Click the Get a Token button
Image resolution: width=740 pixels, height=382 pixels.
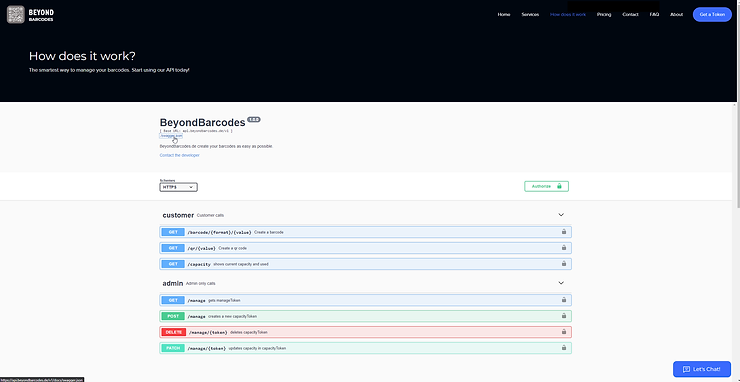tap(712, 15)
